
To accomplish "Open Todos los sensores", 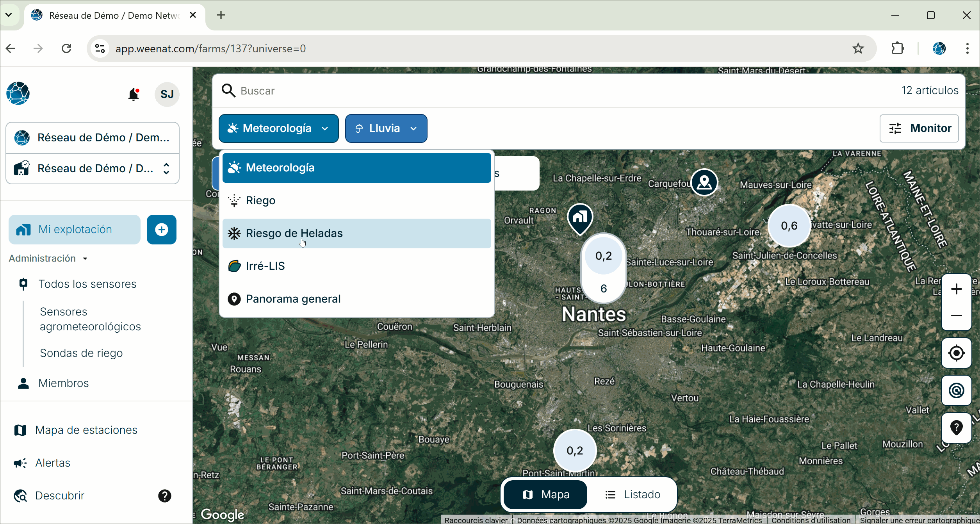I will [x=87, y=284].
